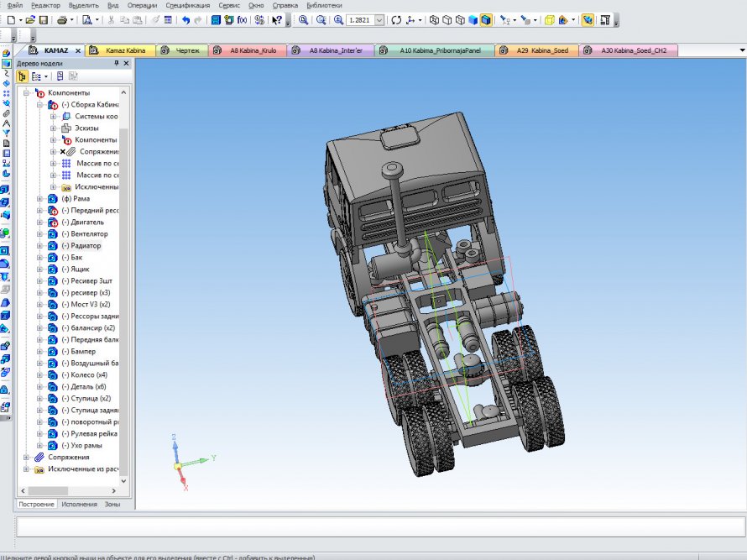Viewport: 747px width, 560px height.
Task: Open the document tabs list arrow
Action: 742,50
